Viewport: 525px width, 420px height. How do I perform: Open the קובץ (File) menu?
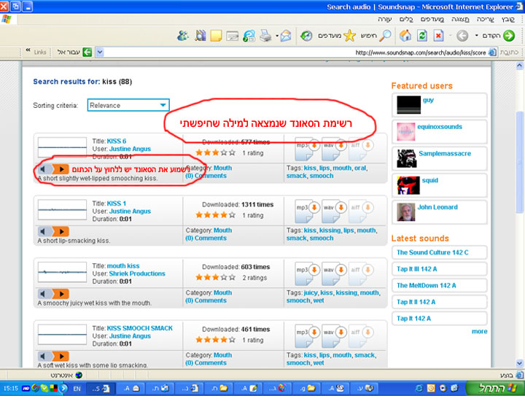(508, 19)
